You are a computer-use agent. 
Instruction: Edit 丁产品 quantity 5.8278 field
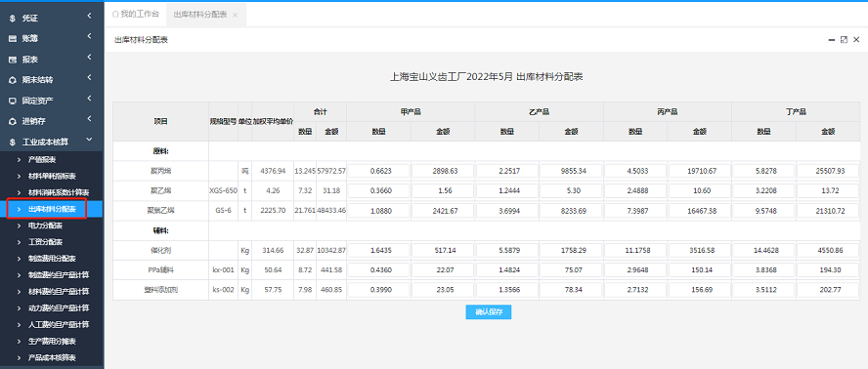(764, 171)
